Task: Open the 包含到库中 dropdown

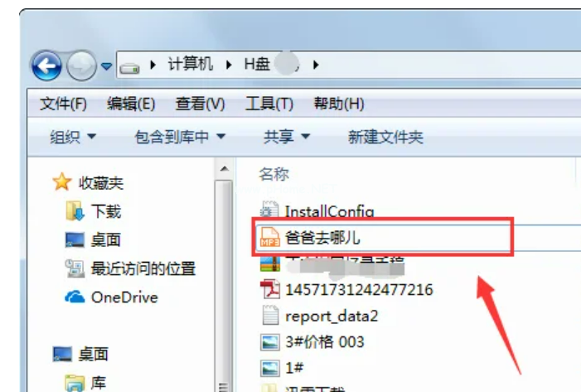Action: [x=180, y=137]
